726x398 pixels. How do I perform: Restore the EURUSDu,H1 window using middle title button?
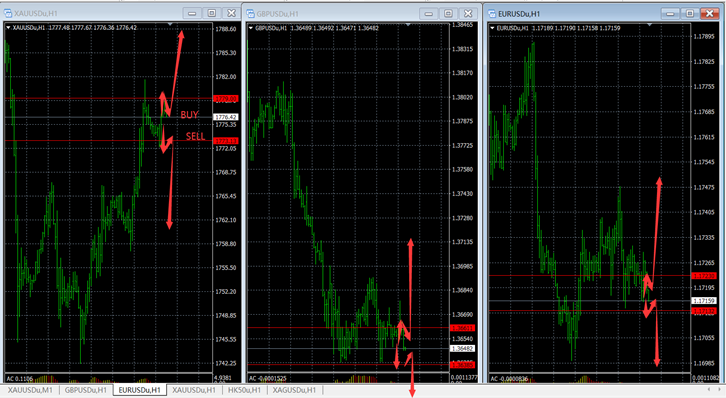(x=690, y=14)
